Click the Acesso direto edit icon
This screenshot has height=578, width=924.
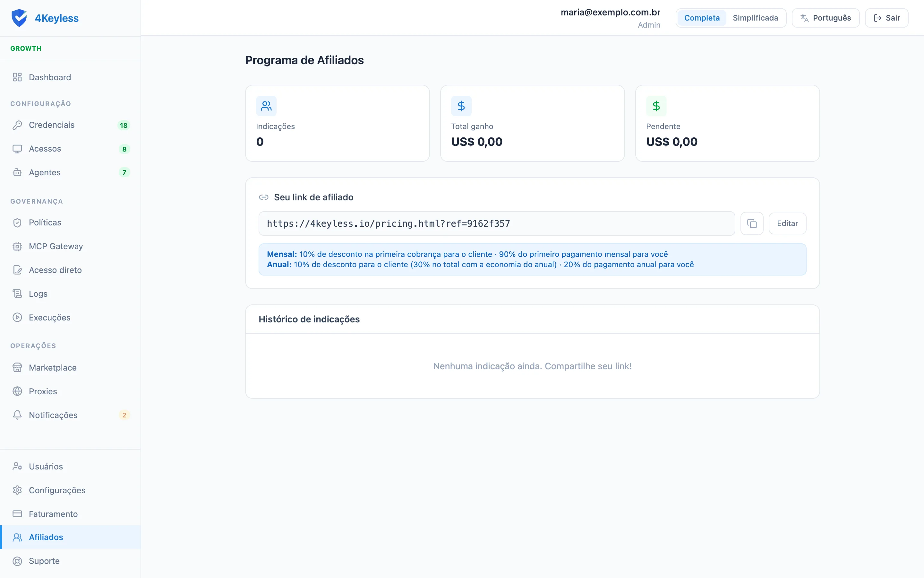click(x=17, y=270)
